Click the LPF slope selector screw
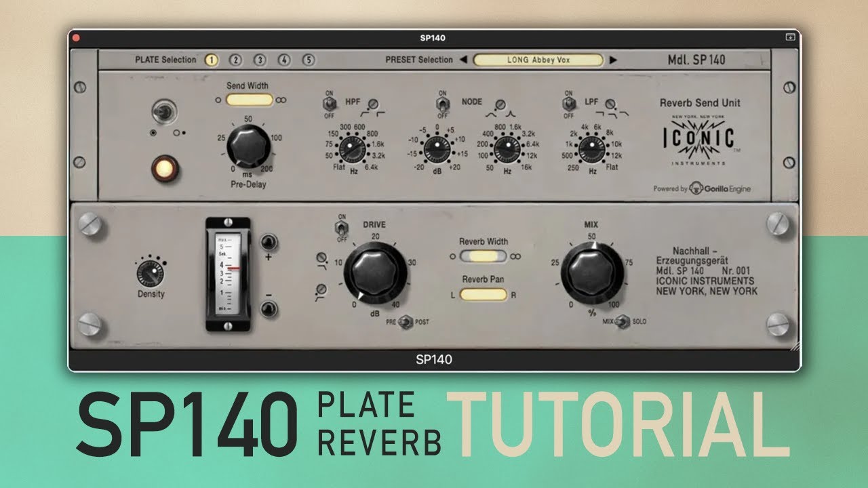 tap(611, 104)
